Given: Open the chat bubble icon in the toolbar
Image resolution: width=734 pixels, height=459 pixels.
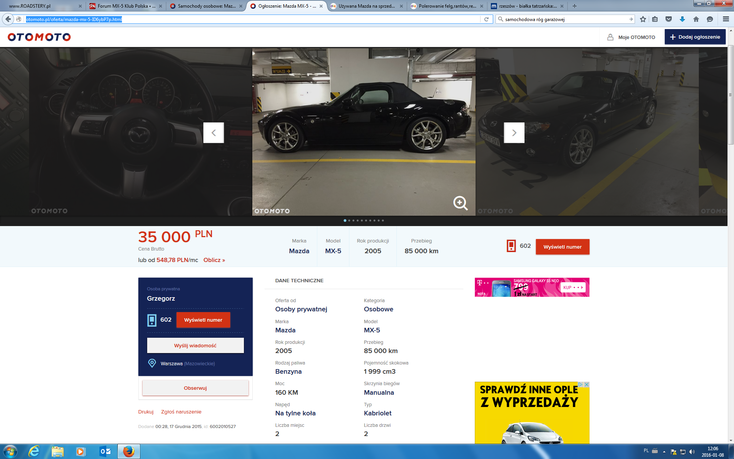Looking at the screenshot, I should (710, 19).
